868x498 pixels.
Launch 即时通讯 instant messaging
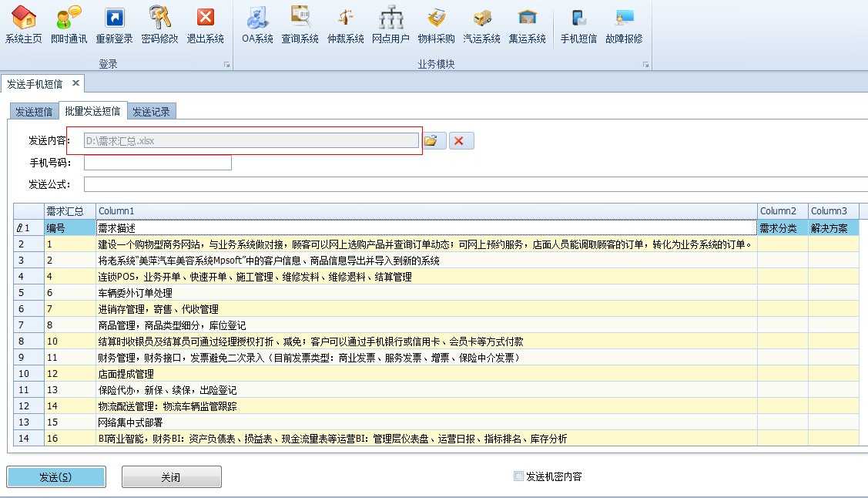pos(69,25)
